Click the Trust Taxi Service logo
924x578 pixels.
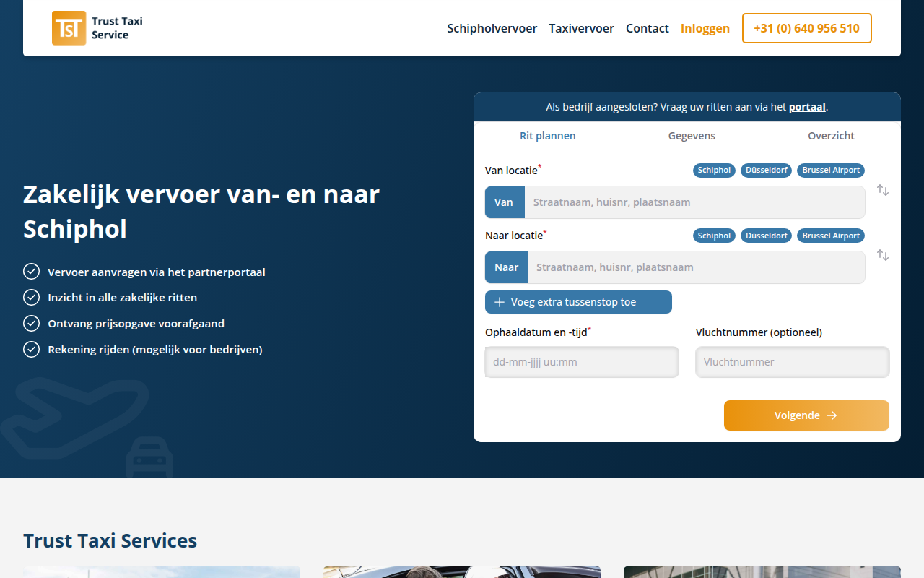pos(97,28)
